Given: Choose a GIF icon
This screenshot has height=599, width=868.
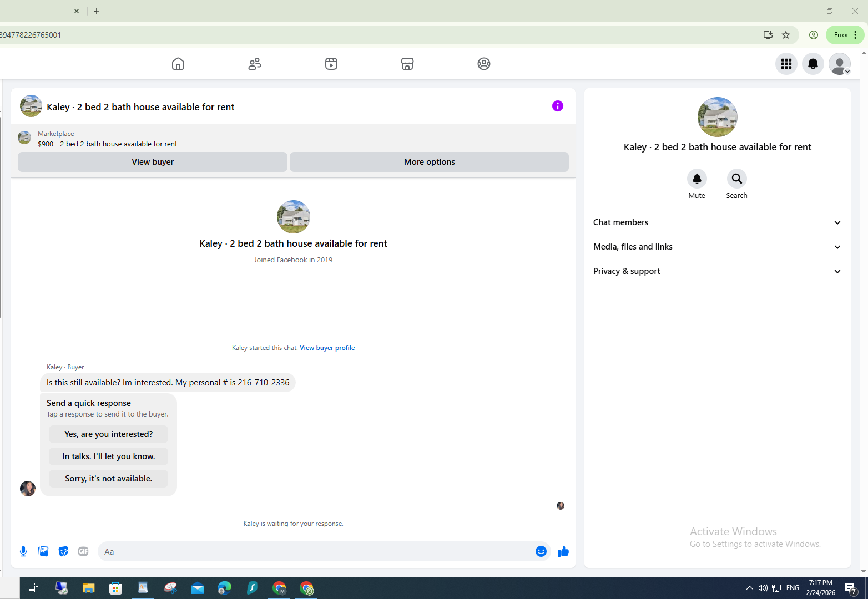Looking at the screenshot, I should pyautogui.click(x=83, y=551).
